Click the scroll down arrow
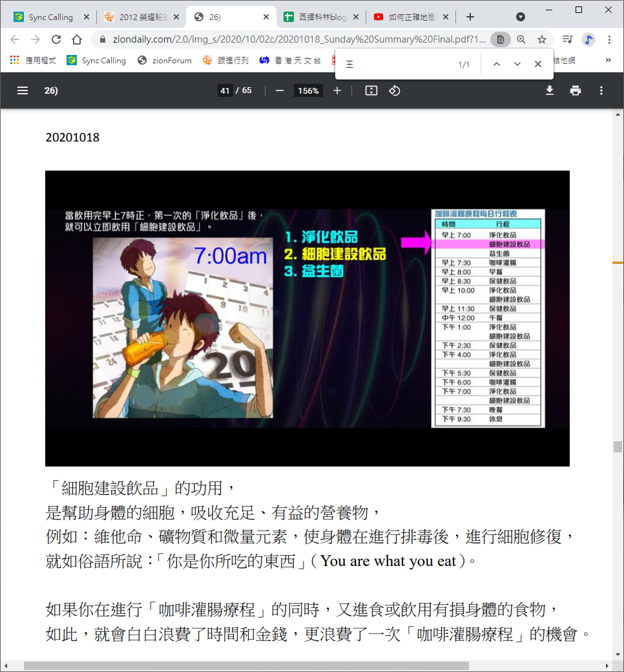This screenshot has width=624, height=672. coord(618,655)
